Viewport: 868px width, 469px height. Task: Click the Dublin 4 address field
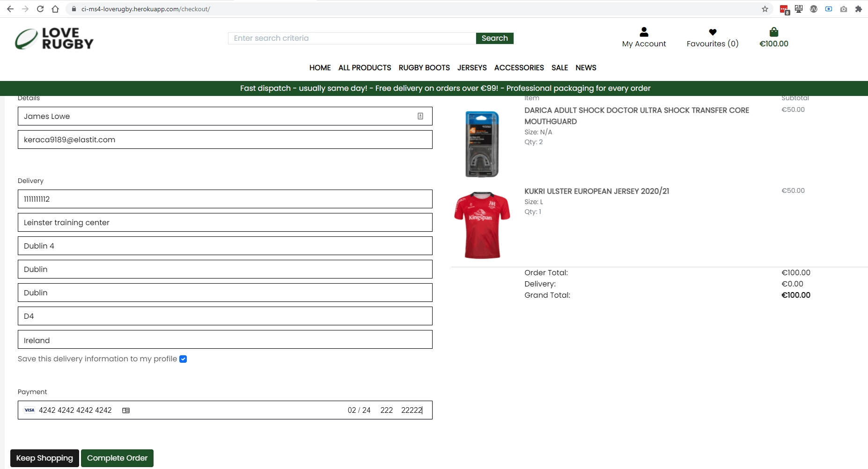[225, 246]
